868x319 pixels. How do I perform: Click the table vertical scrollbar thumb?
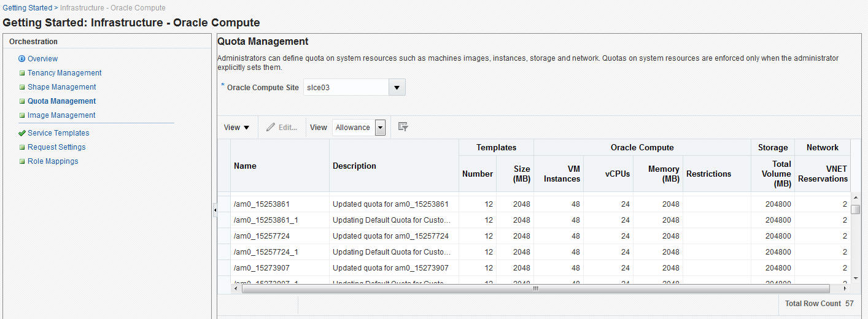pos(856,209)
